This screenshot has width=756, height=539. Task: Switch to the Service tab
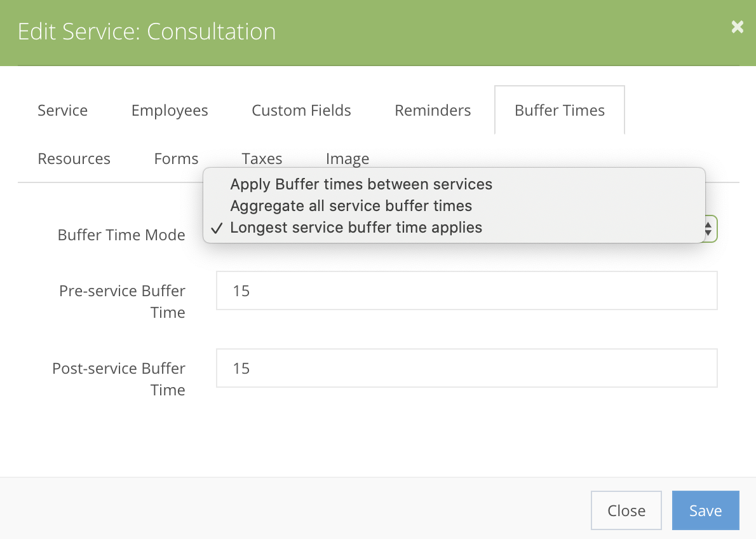(62, 110)
